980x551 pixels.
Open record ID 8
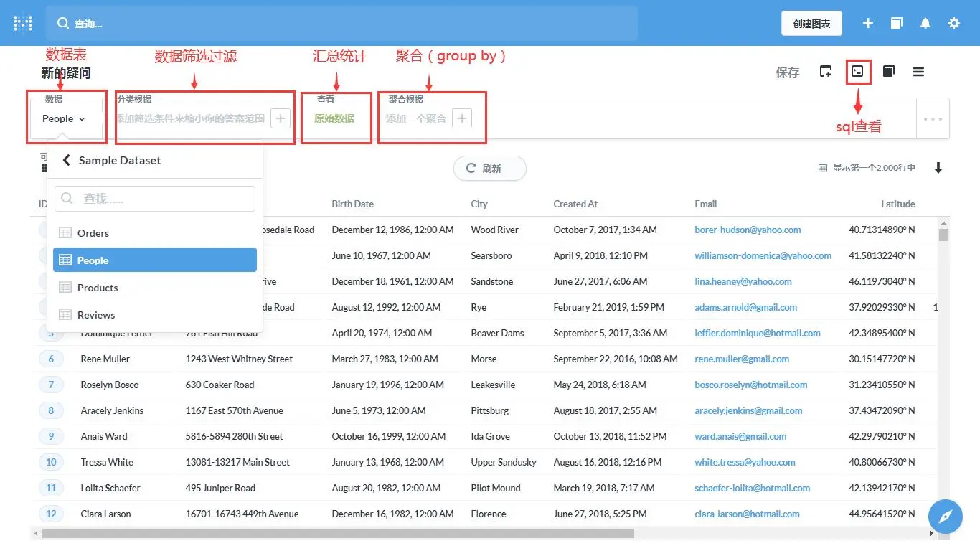pyautogui.click(x=51, y=410)
